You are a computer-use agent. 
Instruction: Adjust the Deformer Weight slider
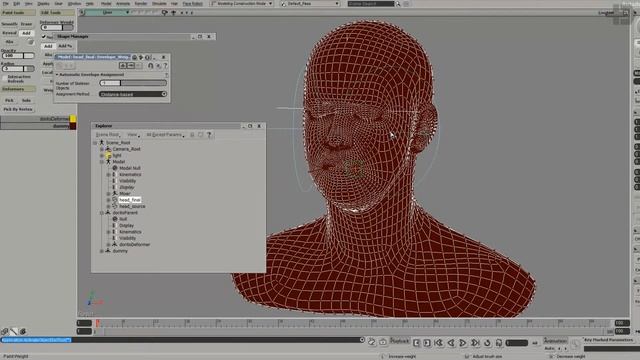[x=57, y=27]
